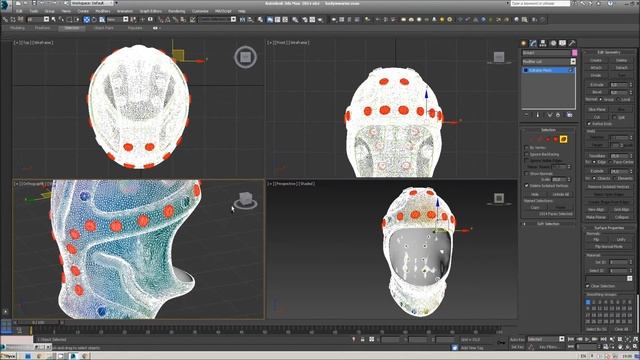The height and width of the screenshot is (360, 640).
Task: Open the Graph Editors menu
Action: pos(151,11)
